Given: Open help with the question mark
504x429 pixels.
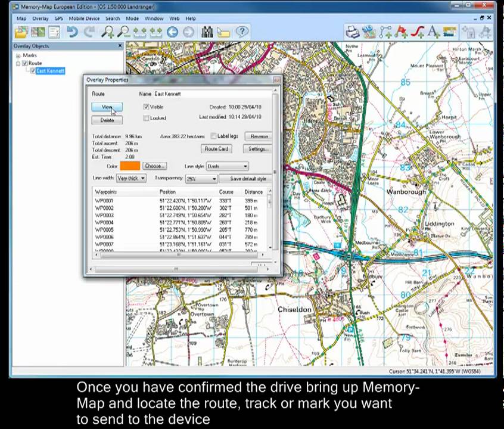Looking at the screenshot, I should click(242, 32).
